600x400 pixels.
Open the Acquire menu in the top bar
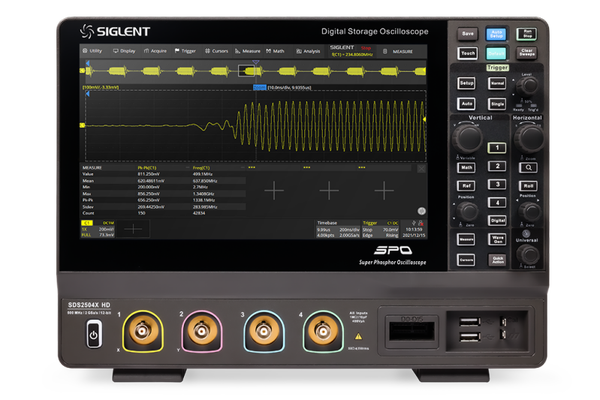155,51
